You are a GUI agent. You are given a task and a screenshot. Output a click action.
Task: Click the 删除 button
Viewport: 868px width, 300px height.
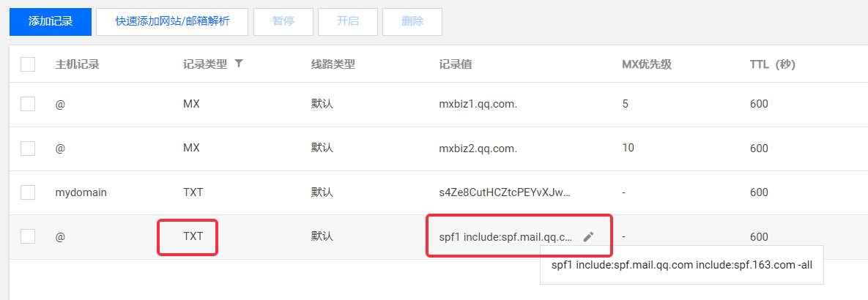point(412,21)
